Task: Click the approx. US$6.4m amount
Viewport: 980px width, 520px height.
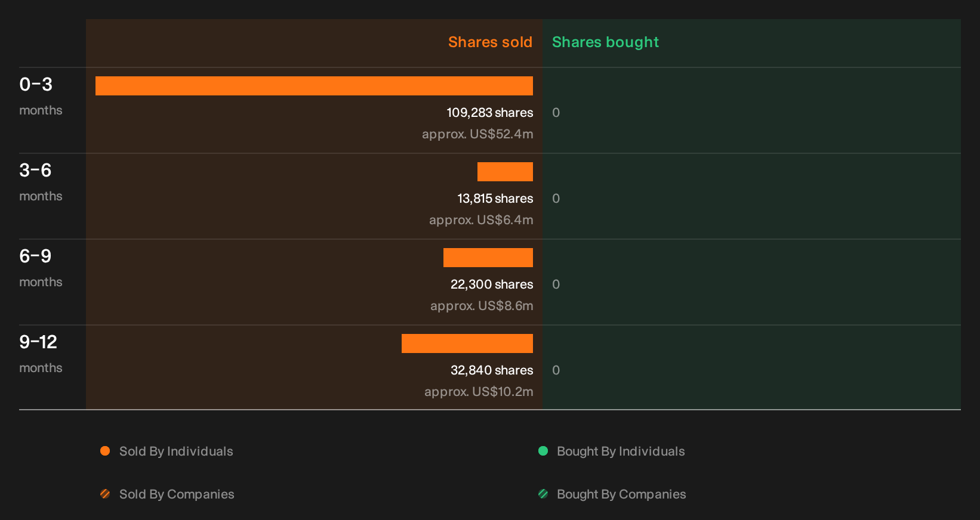Action: click(481, 220)
